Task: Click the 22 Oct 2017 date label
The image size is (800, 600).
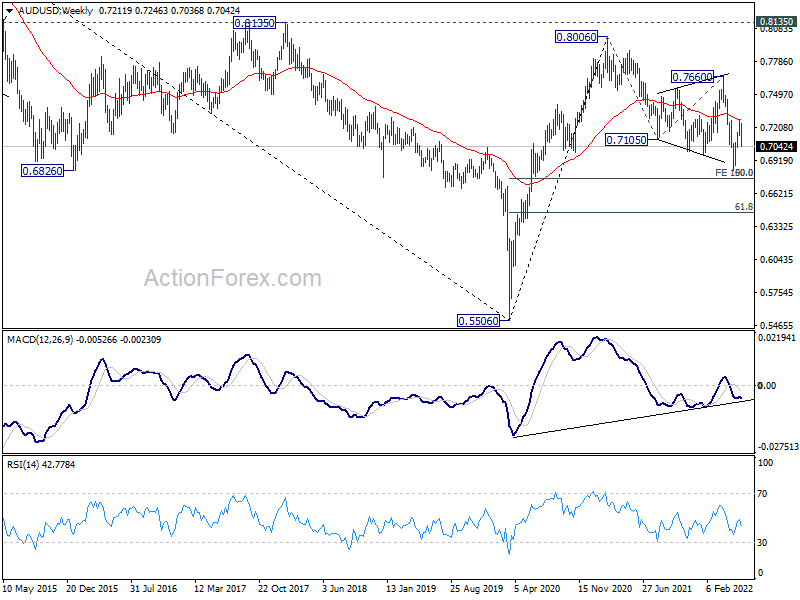Action: coord(284,589)
